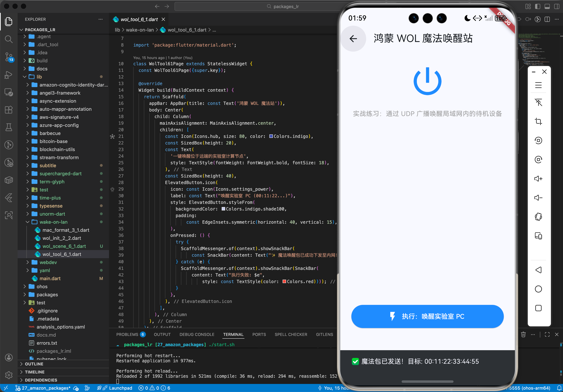This screenshot has height=392, width=563.
Task: Tap the 执行: 唤醒实验室 PC button
Action: click(427, 316)
